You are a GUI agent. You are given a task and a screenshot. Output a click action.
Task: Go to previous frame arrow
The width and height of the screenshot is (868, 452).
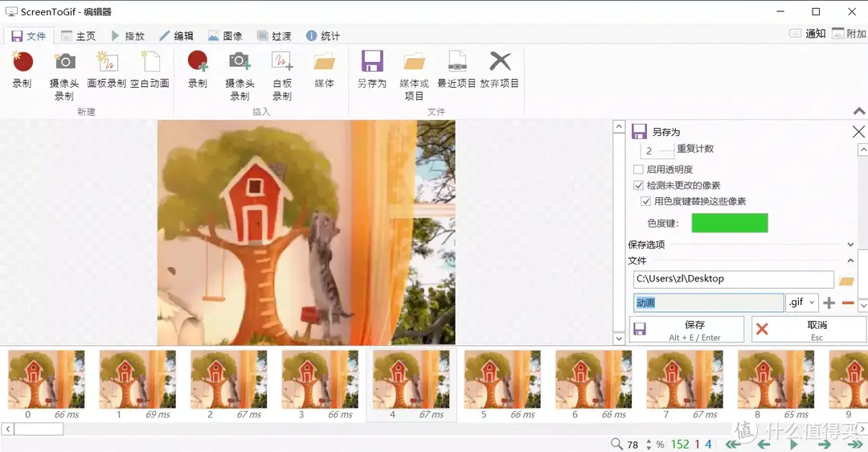point(764,444)
